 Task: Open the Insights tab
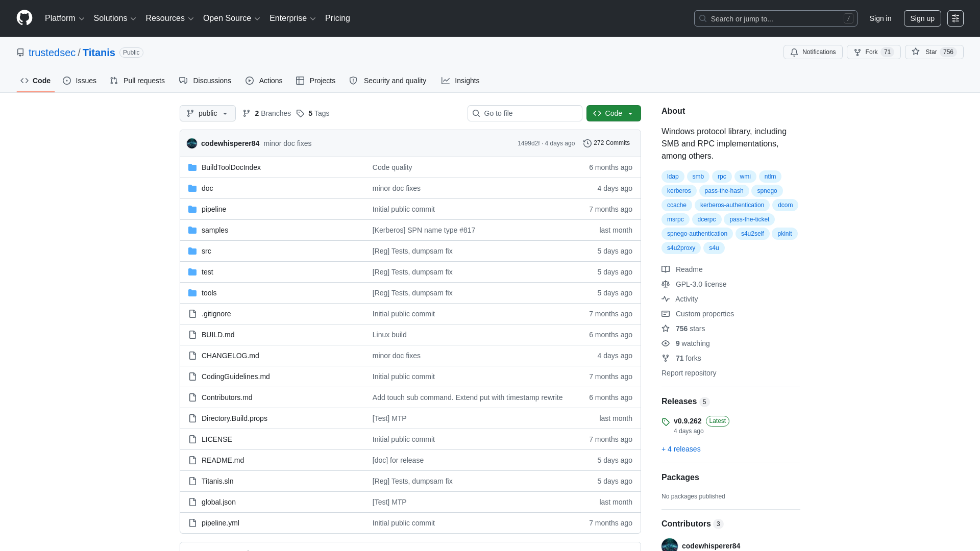460,81
